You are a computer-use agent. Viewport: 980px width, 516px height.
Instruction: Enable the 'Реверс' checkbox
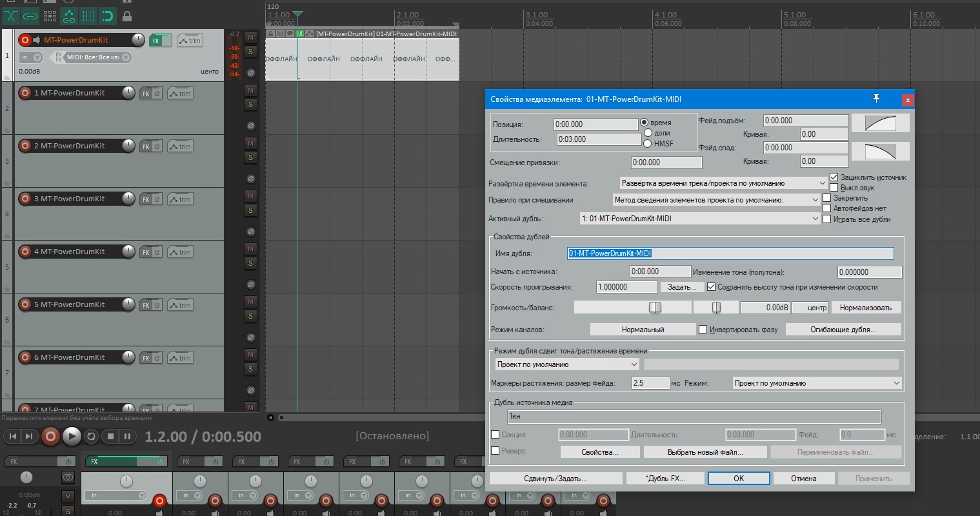point(495,451)
